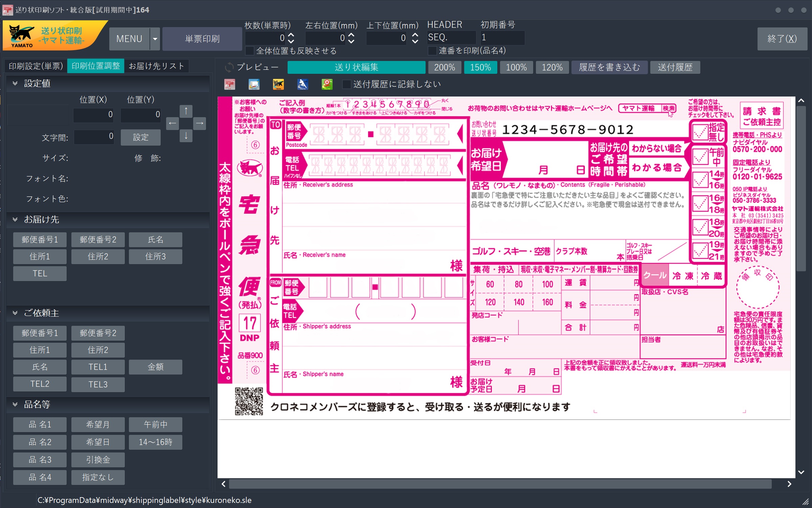
Task: Click 履歴を書き込む button
Action: point(610,67)
